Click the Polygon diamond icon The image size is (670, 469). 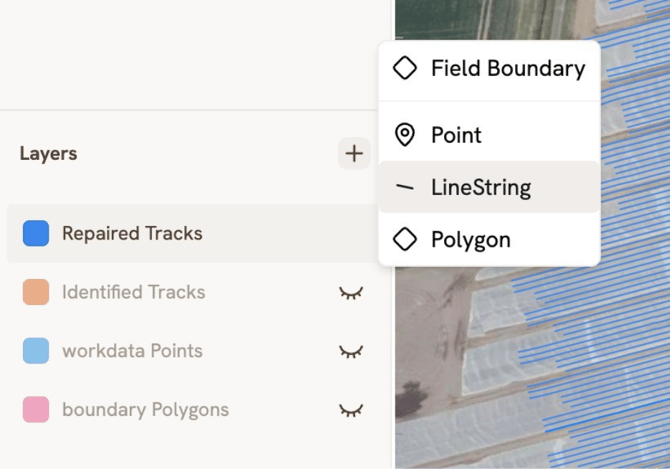(405, 240)
